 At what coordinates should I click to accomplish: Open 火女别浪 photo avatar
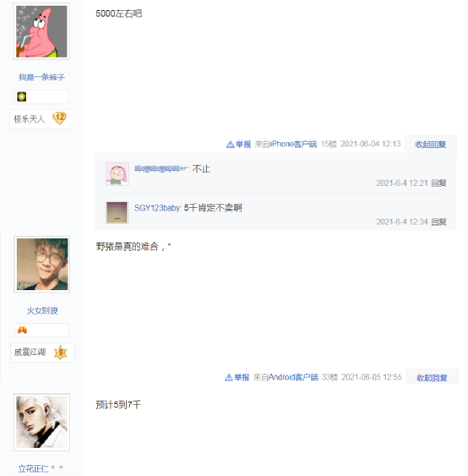42,265
